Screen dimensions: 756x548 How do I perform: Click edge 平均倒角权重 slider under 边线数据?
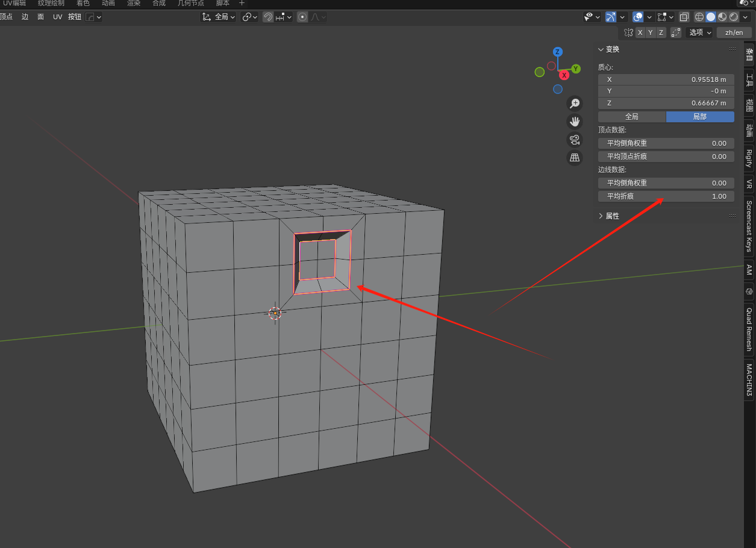tap(666, 183)
